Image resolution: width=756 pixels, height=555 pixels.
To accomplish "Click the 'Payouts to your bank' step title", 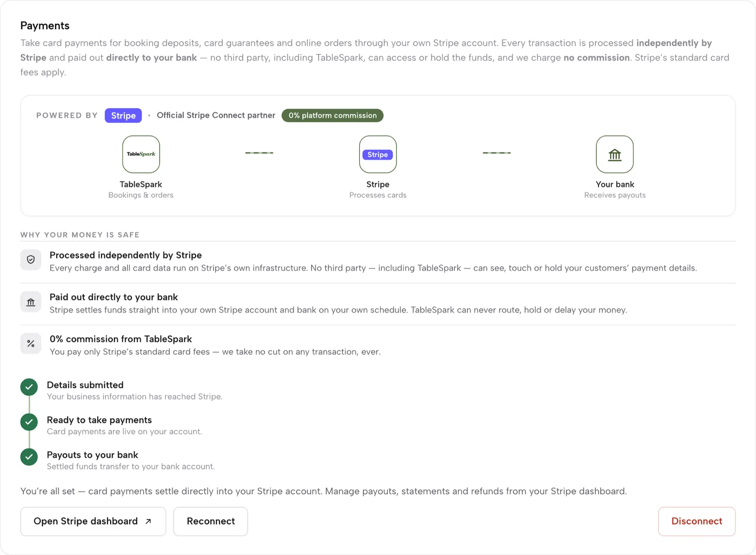I will click(x=93, y=455).
